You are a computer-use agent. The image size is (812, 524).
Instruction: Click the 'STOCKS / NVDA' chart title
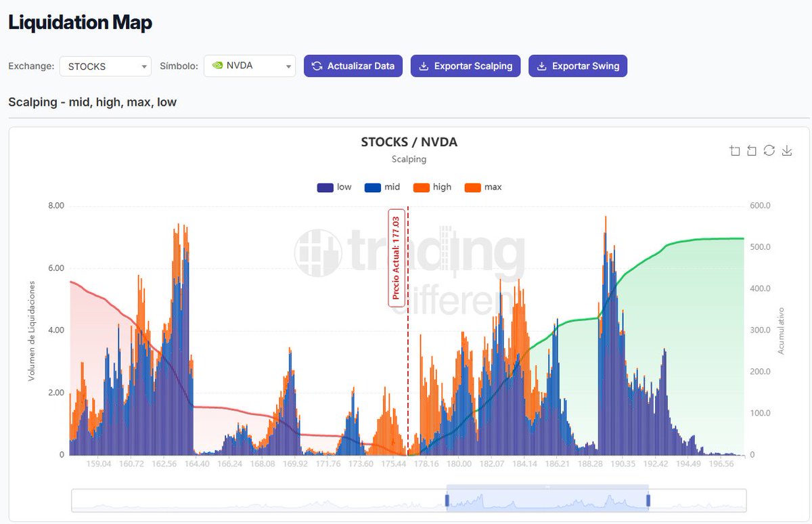(x=409, y=142)
